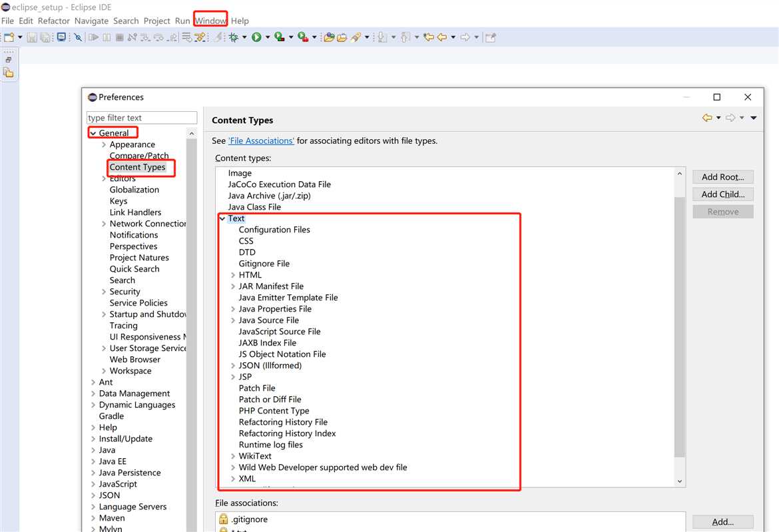The image size is (779, 532).
Task: Open the Run configurations dropdown arrow
Action: 267,37
